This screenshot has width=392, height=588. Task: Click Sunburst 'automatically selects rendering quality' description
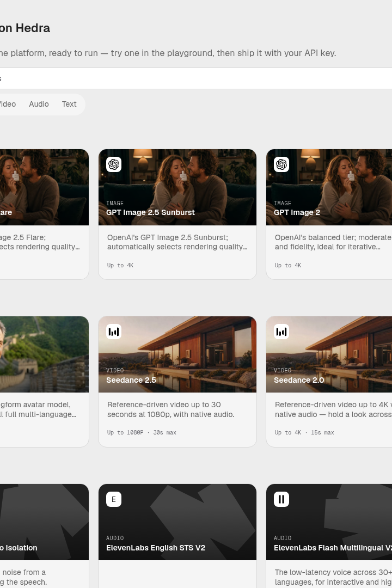tap(177, 247)
